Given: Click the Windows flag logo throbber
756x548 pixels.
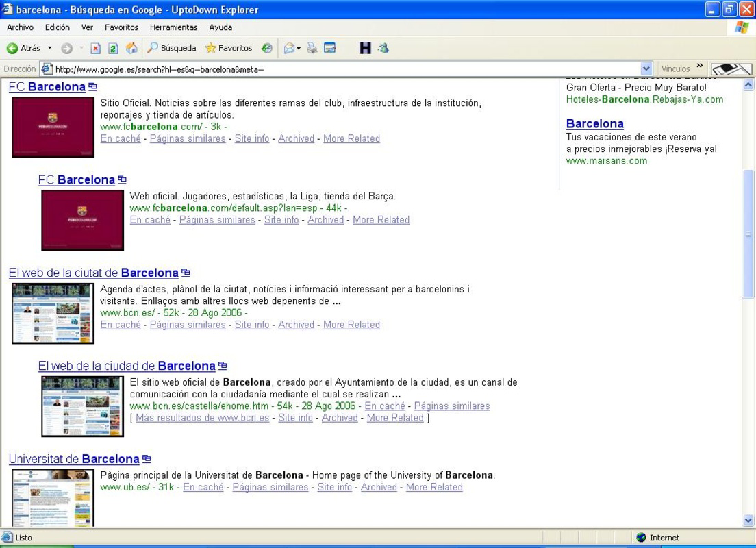Looking at the screenshot, I should click(x=742, y=27).
